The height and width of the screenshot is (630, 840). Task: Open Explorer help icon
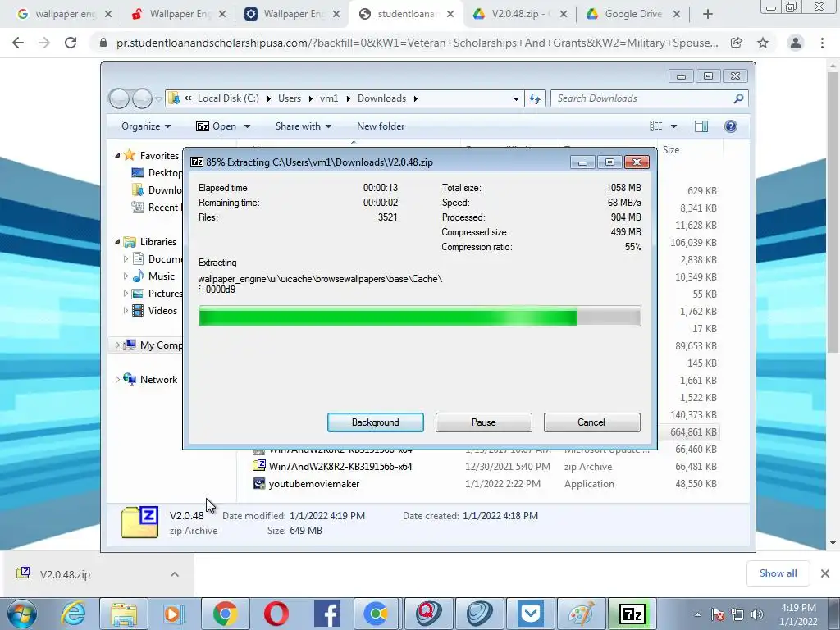click(731, 126)
